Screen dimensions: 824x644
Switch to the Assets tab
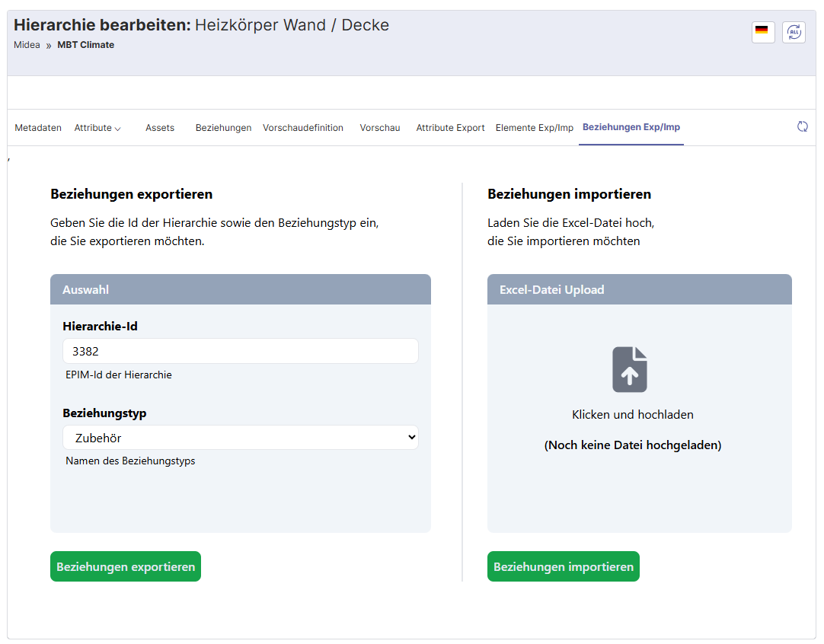point(160,128)
